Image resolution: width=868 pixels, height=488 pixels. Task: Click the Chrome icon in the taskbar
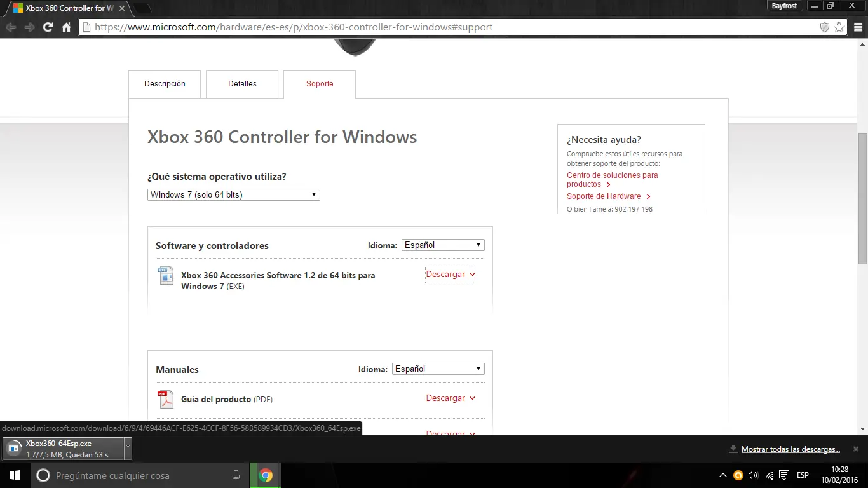click(266, 475)
